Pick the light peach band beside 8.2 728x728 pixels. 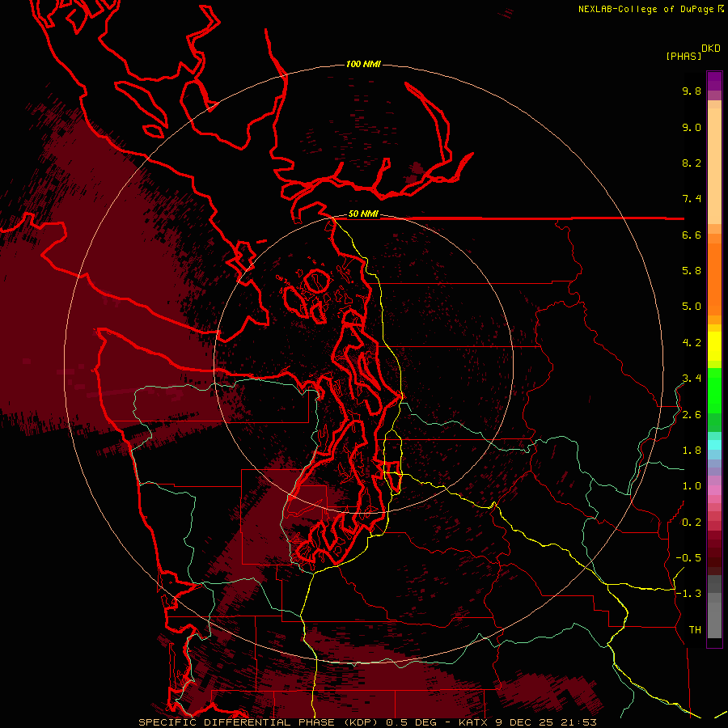tap(714, 166)
